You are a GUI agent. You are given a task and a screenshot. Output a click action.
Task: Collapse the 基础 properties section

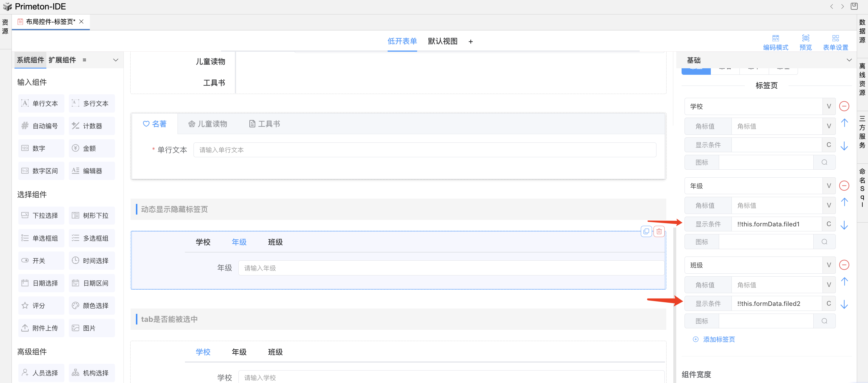click(x=849, y=60)
